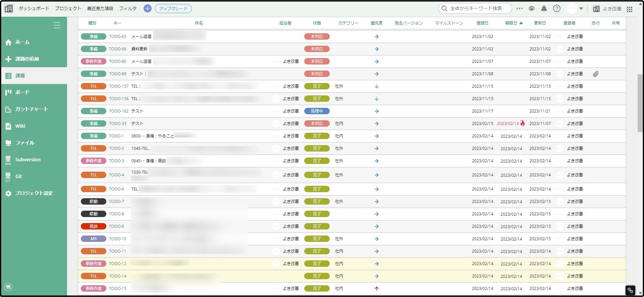Sort by the 期限日 column header

click(511, 23)
